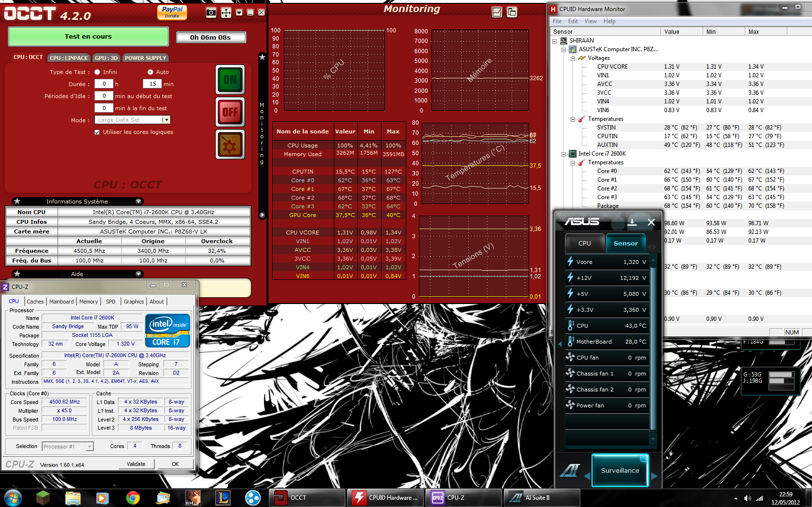Select the Infini test type radio button
This screenshot has height=507, width=812.
tap(97, 72)
